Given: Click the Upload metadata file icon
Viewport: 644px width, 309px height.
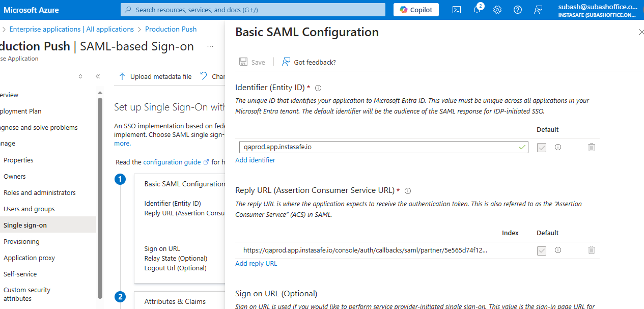Looking at the screenshot, I should [122, 76].
